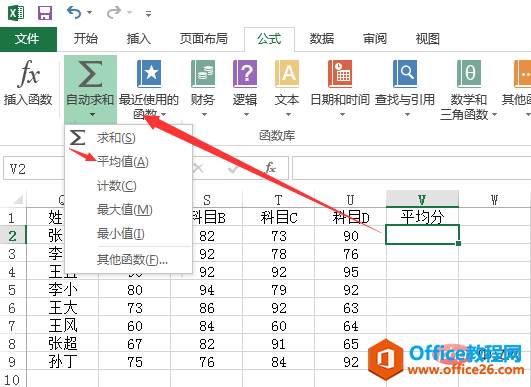Open the 财务 functions icon
This screenshot has height=387, width=531.
[203, 74]
